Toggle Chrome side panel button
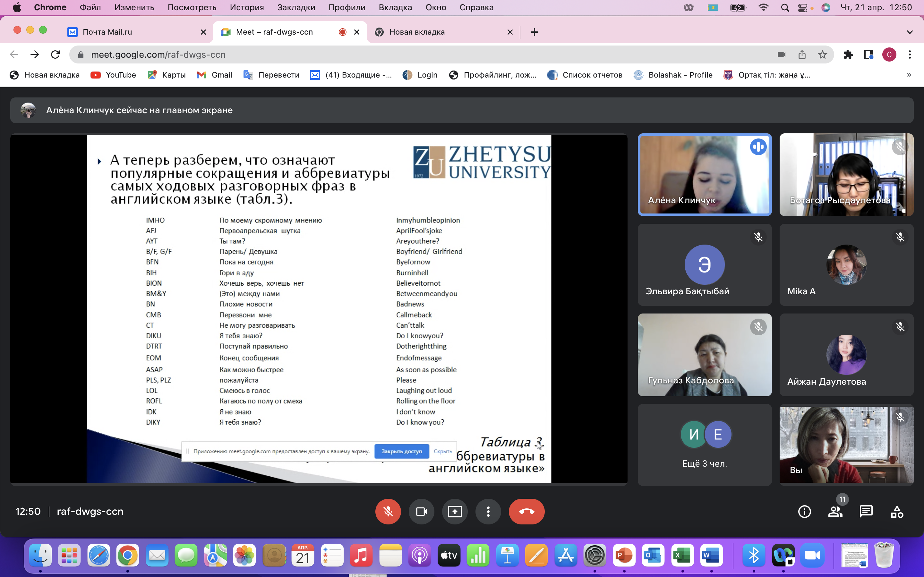 pos(868,54)
